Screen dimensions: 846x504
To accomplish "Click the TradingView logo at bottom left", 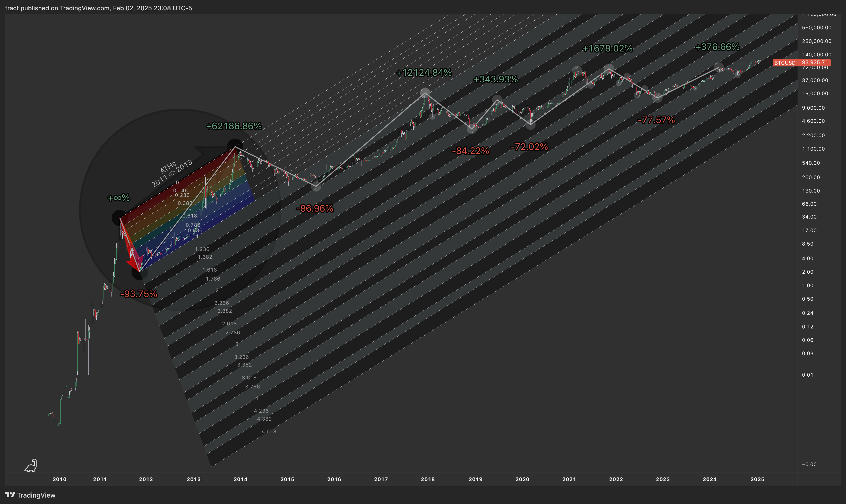I will tap(30, 495).
